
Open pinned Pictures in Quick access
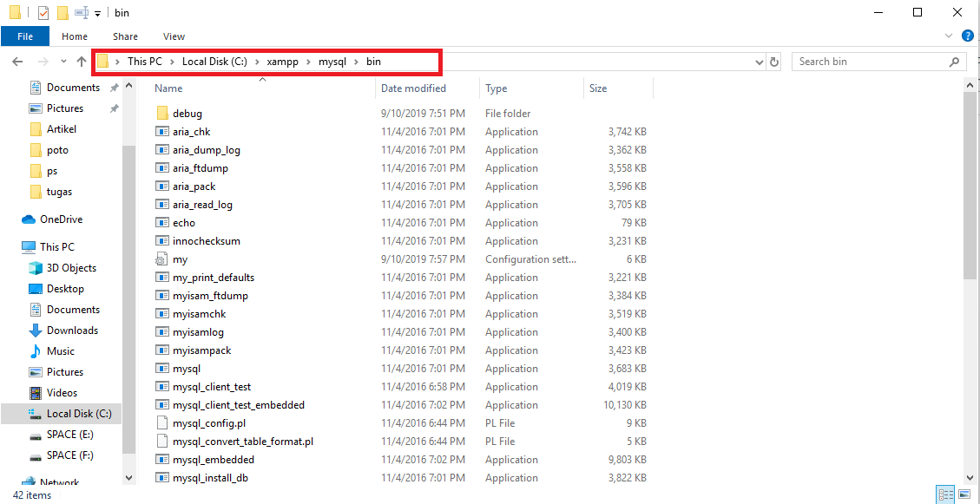tap(65, 108)
